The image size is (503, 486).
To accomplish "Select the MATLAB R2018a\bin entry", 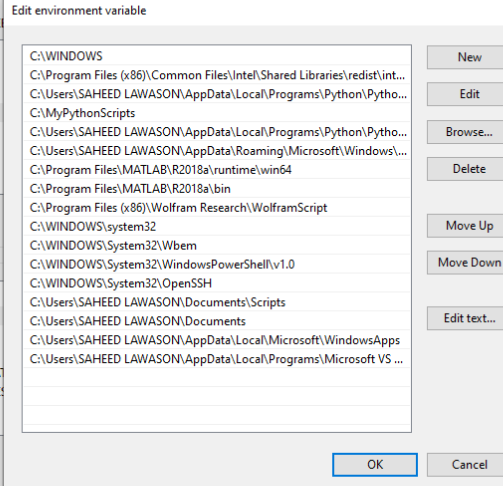I will 217,189.
